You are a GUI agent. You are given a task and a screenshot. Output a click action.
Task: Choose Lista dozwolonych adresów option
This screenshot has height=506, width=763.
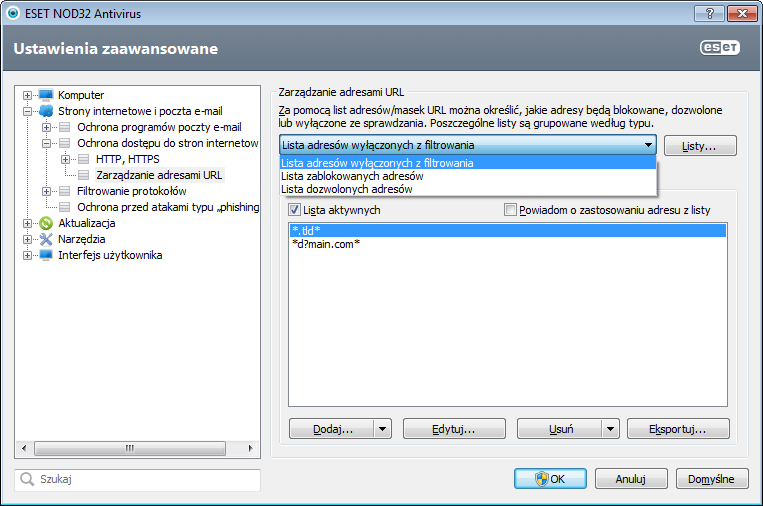[468, 189]
